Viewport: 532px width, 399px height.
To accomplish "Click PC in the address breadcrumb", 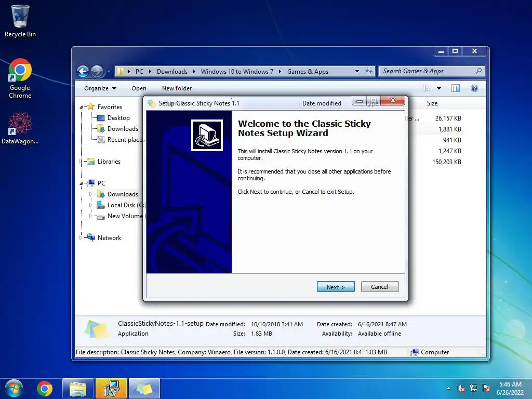I will coord(139,72).
